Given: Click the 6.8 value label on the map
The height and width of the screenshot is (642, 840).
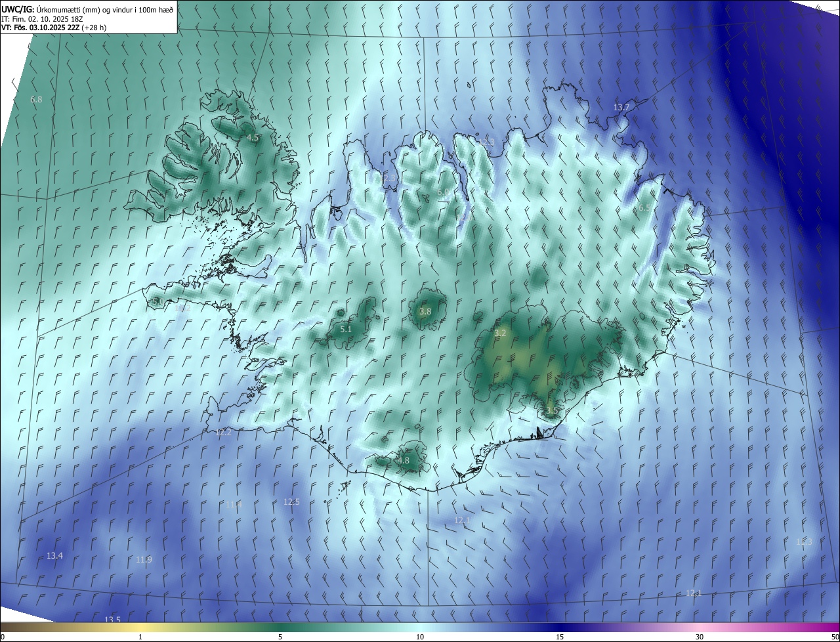Looking at the screenshot, I should (x=36, y=99).
